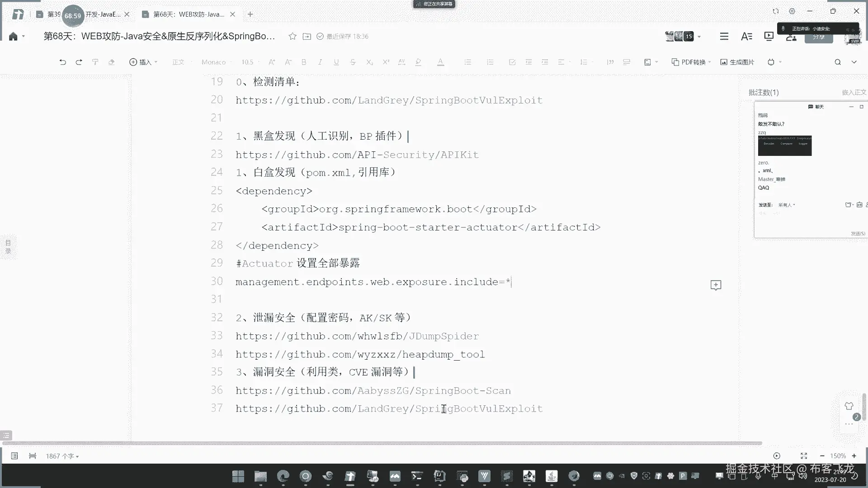The height and width of the screenshot is (488, 868).
Task: Click the highlighter pen icon
Action: coord(418,62)
